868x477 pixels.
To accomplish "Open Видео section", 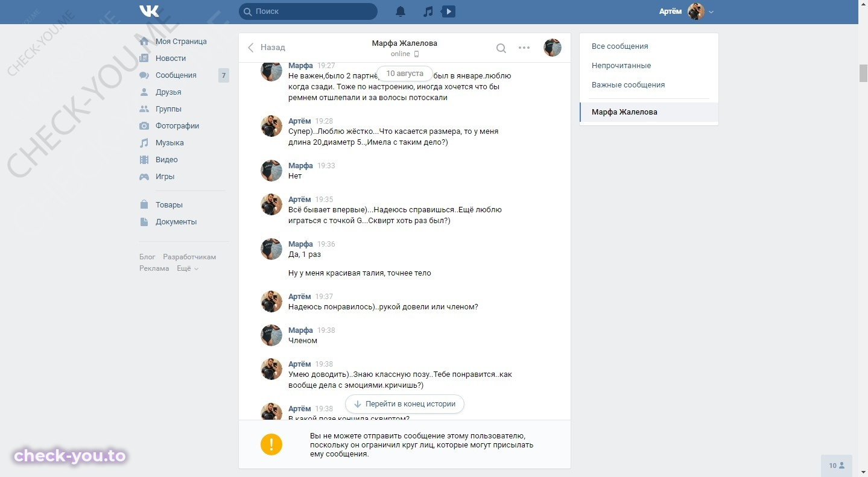I will point(166,160).
